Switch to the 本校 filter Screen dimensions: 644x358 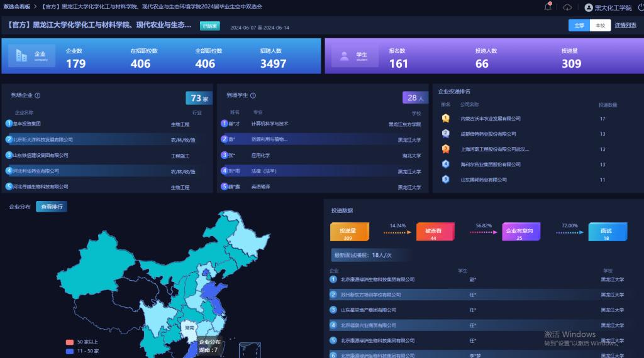600,25
